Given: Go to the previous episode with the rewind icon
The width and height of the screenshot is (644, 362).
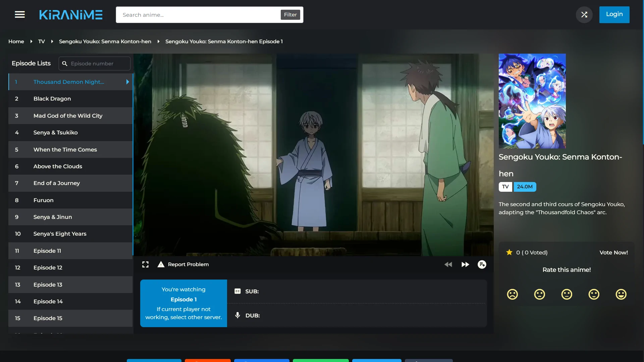Looking at the screenshot, I should 448,264.
